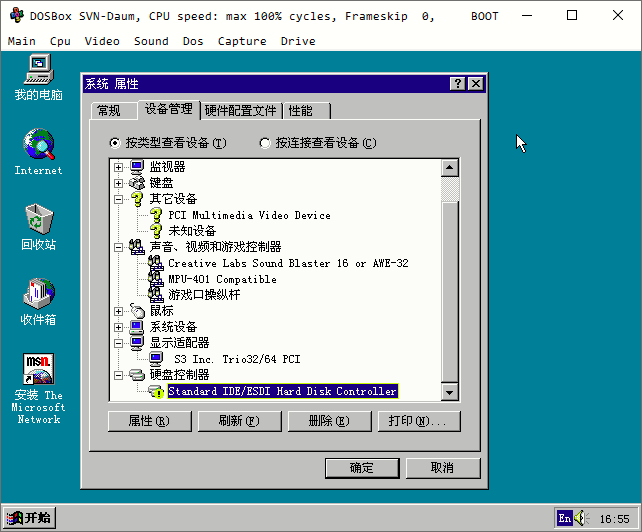Open the 开始 Start menu button
Screen dimensions: 642x532
[x=29, y=518]
